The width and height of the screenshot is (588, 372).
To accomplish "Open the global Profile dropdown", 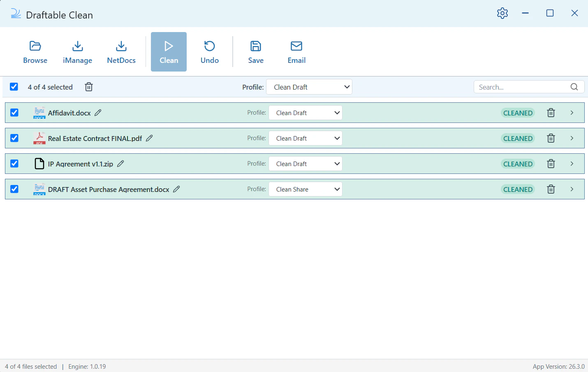I will pos(309,87).
